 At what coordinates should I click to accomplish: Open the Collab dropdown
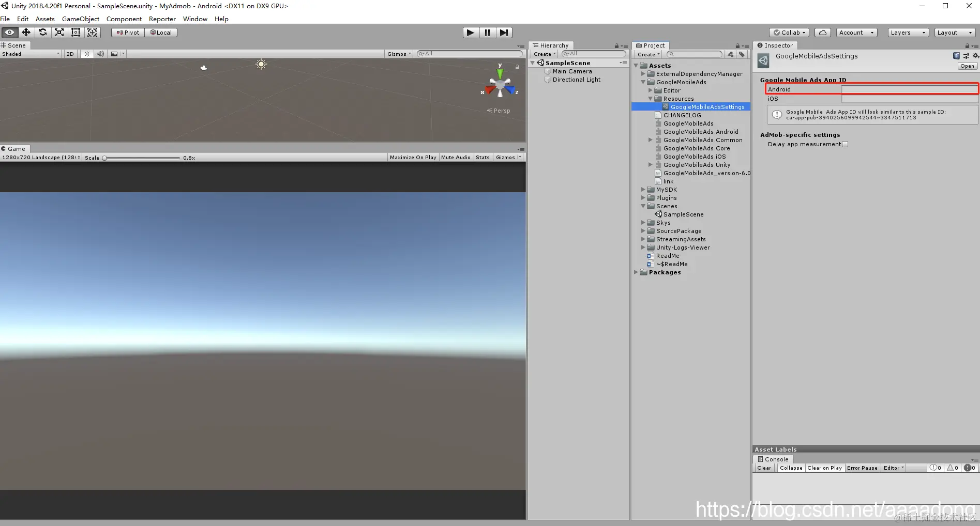789,33
